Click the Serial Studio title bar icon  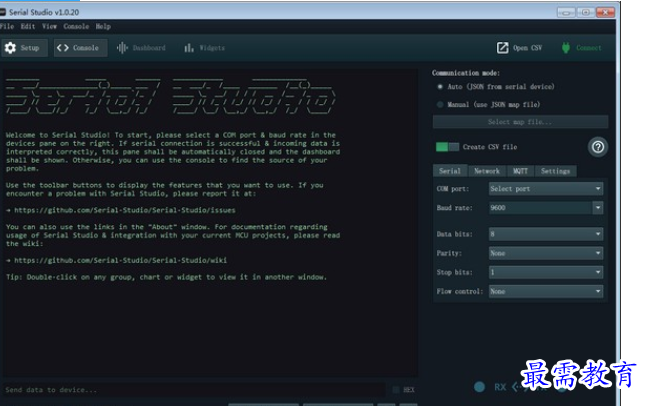tap(2, 12)
